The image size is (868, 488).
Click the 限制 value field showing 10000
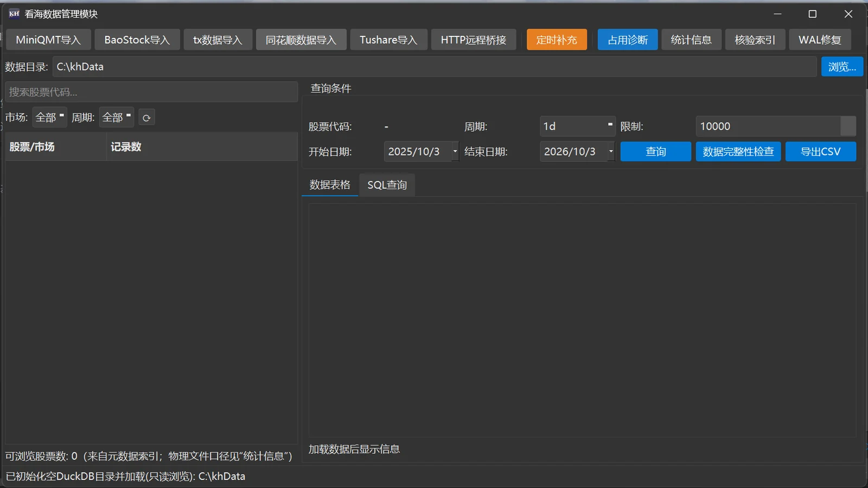pos(768,126)
